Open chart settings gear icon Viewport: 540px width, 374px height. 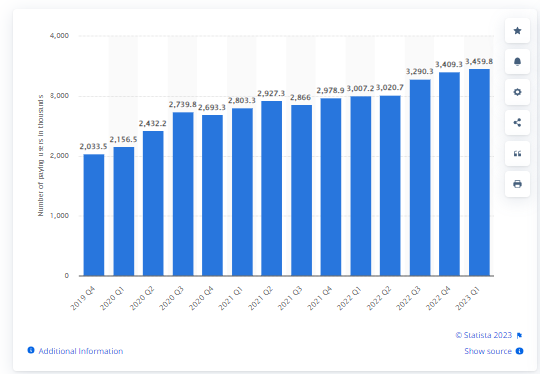coord(517,92)
